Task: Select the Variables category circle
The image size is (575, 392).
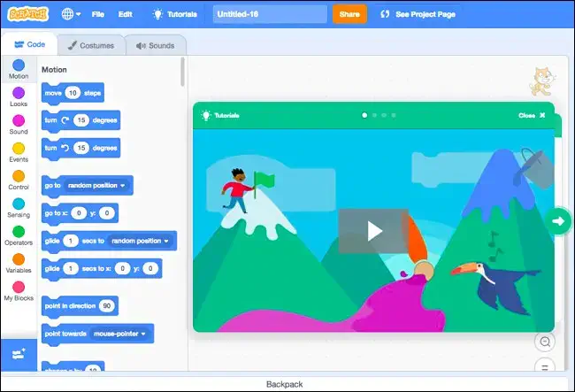Action: (19, 259)
